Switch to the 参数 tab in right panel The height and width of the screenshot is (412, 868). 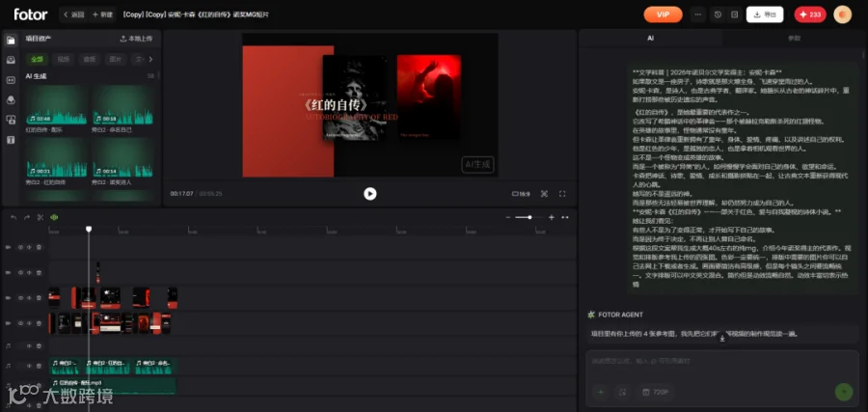point(794,39)
